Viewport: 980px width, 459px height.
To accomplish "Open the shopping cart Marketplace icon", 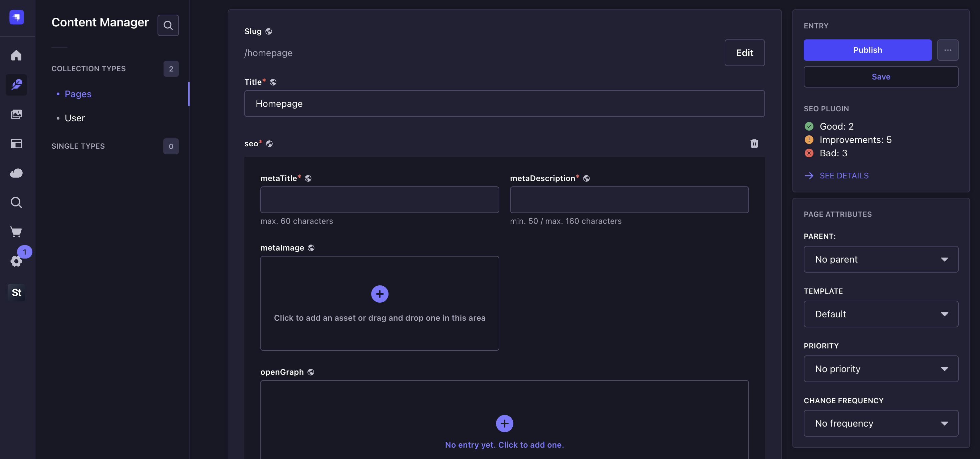I will 16,232.
